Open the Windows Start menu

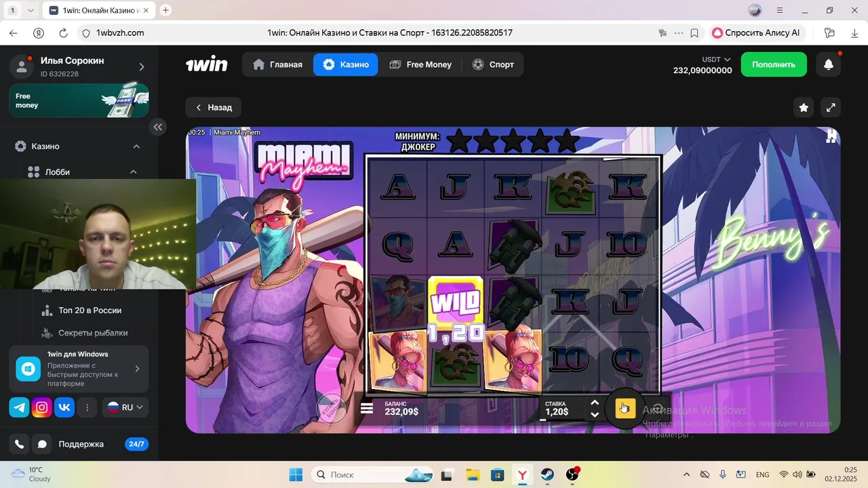coord(296,474)
